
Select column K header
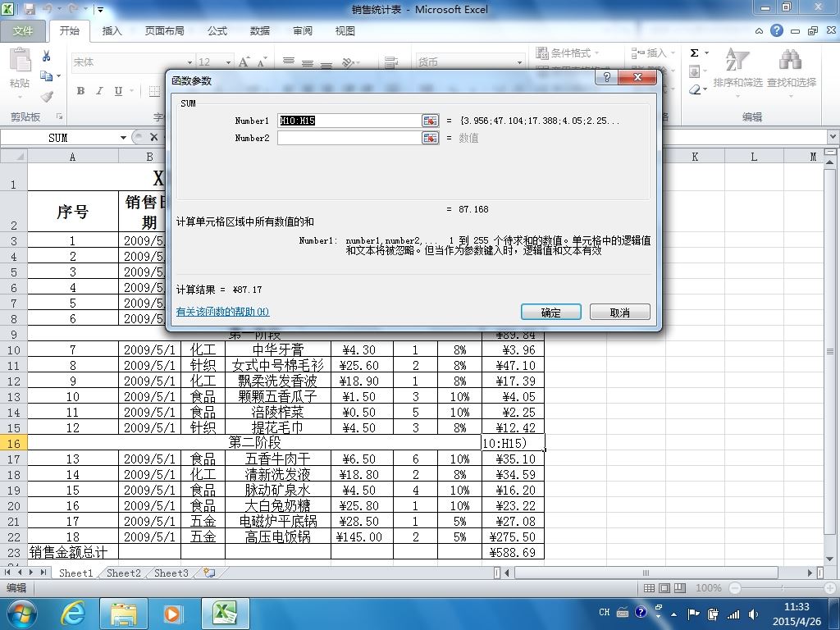tap(695, 157)
